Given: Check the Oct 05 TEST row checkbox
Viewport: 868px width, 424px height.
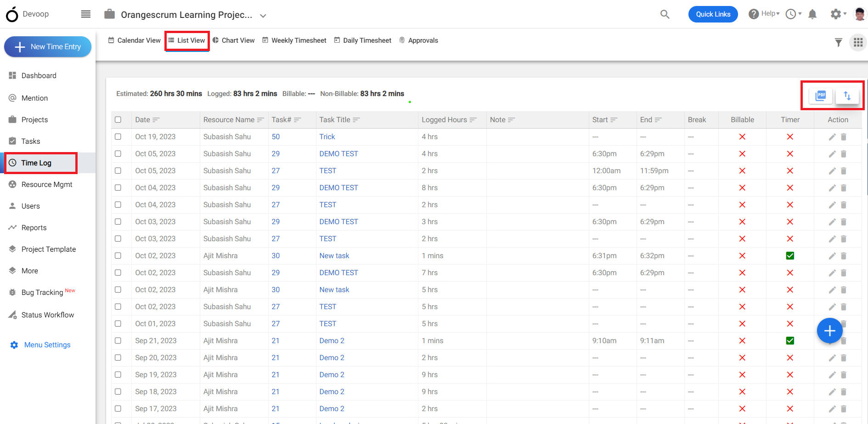Looking at the screenshot, I should [118, 171].
